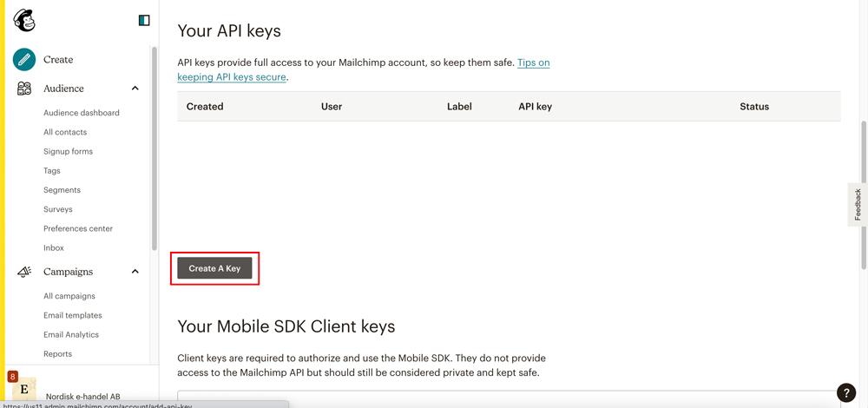Open Email templates in Campaigns
The image size is (868, 408).
tap(73, 316)
